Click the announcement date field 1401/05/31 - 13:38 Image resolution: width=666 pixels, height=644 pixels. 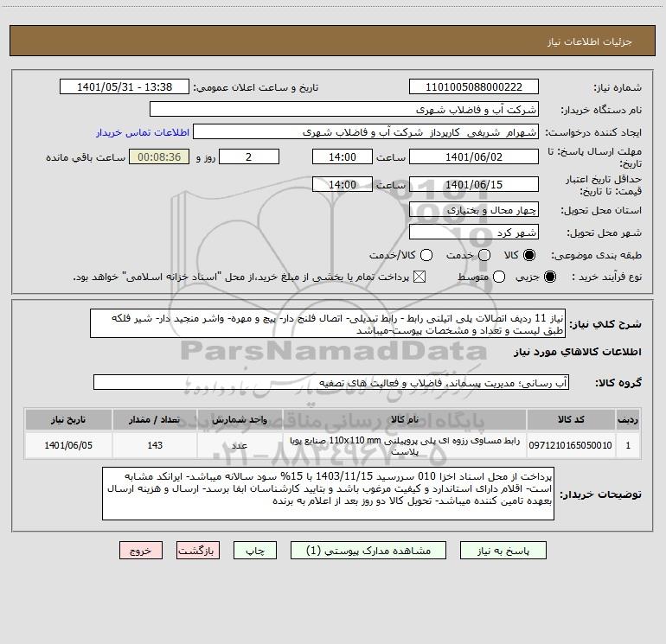pyautogui.click(x=125, y=87)
